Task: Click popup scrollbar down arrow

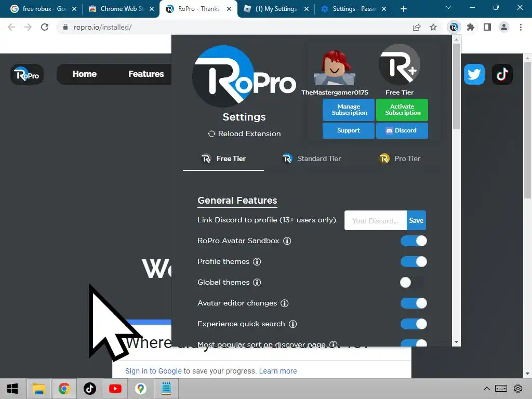Action: click(x=456, y=342)
